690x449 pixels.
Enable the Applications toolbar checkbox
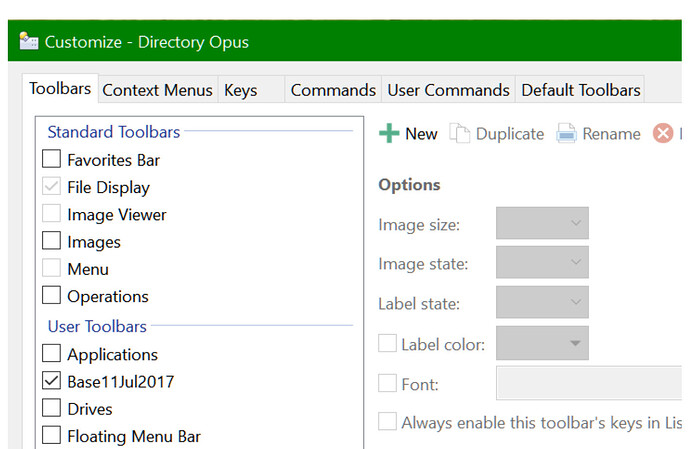coord(51,353)
